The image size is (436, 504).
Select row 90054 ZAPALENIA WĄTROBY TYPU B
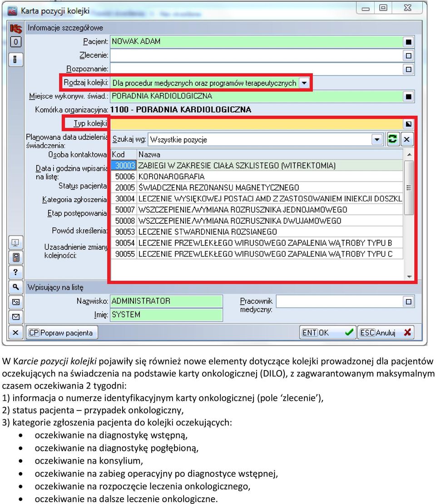(257, 242)
